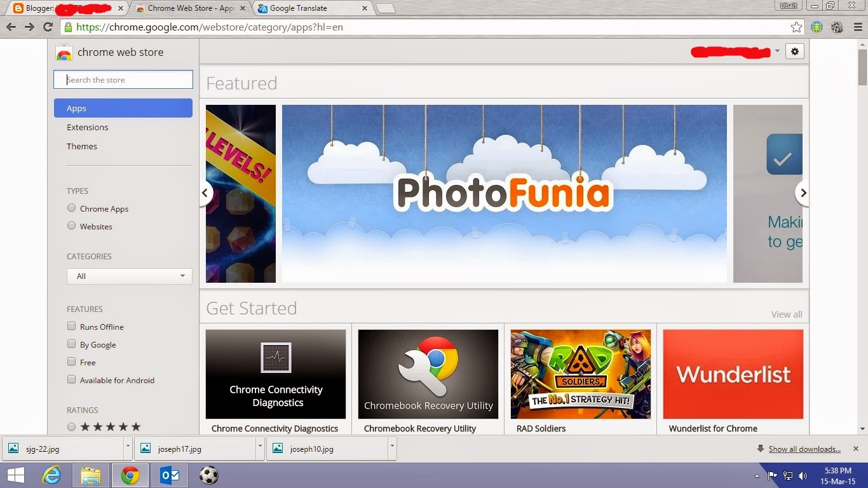Click the chrome web store logo
Image resolution: width=868 pixels, height=488 pixels.
(x=109, y=52)
